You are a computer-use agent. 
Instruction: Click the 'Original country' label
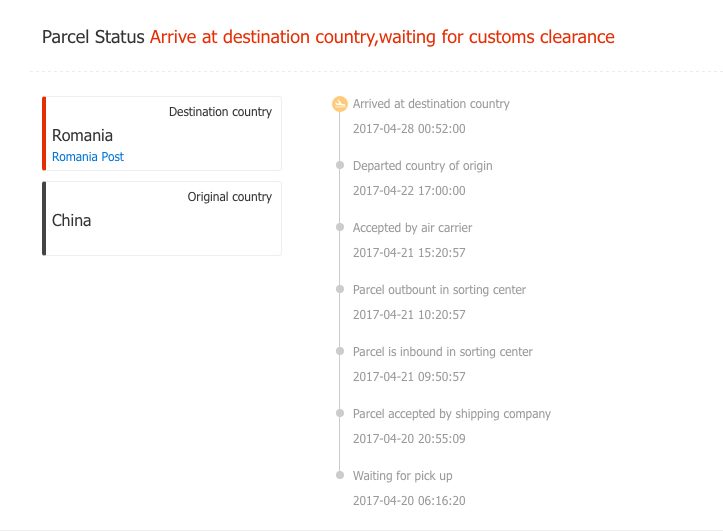pos(229,197)
